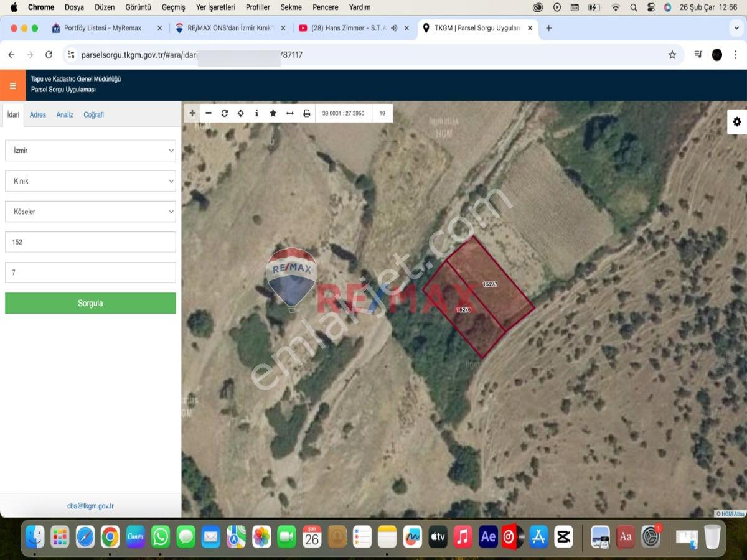Switch to Portföy Listesi - MyRemax tab

point(103,28)
